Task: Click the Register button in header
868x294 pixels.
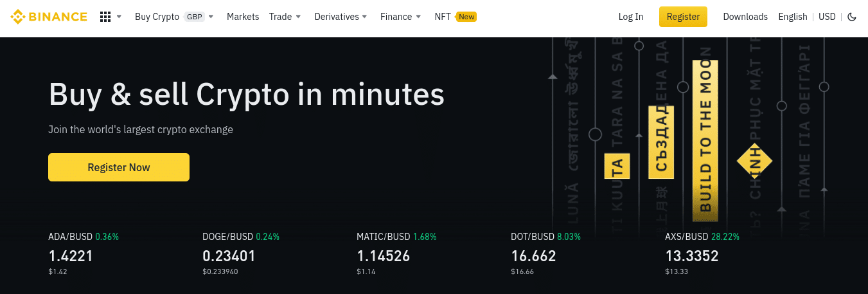Action: click(683, 17)
